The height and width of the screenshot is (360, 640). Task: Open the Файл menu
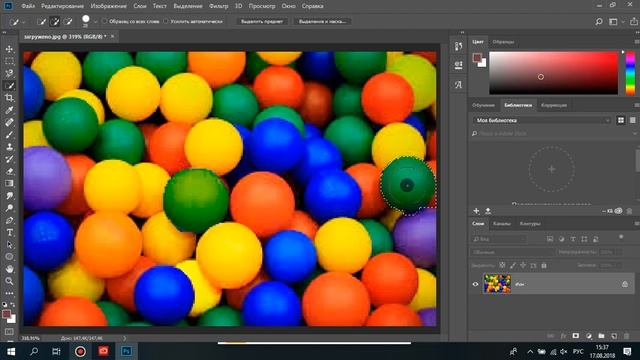(x=28, y=6)
